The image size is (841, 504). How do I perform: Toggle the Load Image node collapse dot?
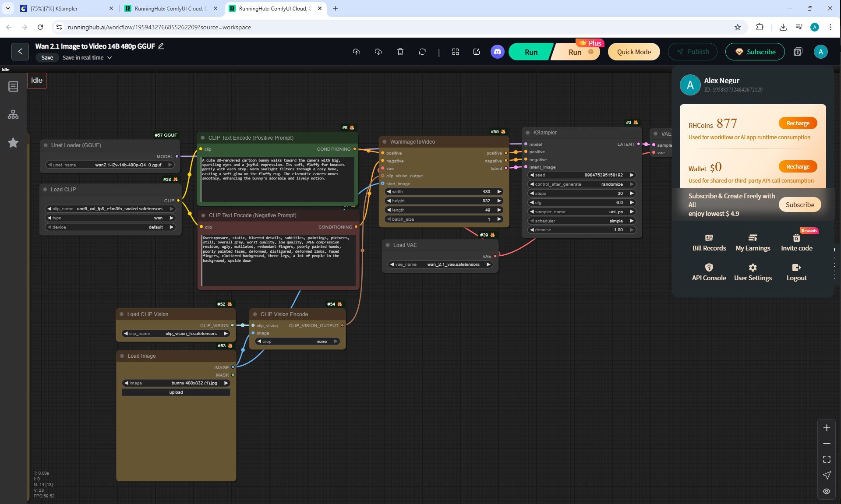122,356
